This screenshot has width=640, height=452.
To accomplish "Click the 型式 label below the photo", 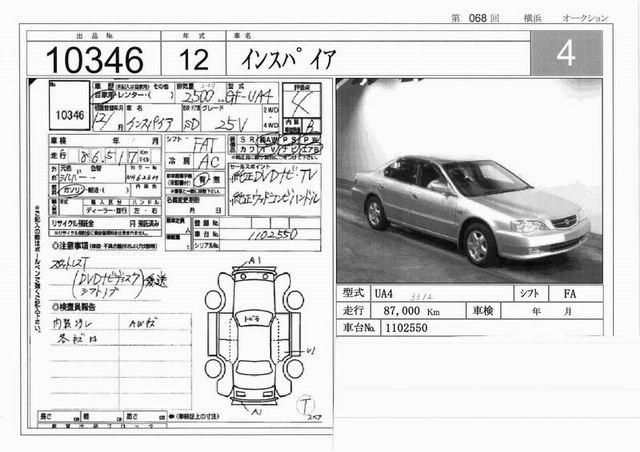I will click(353, 293).
